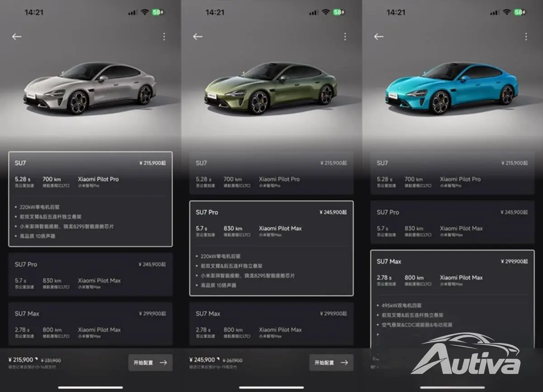Tap the blue SU7 car image

[452, 89]
